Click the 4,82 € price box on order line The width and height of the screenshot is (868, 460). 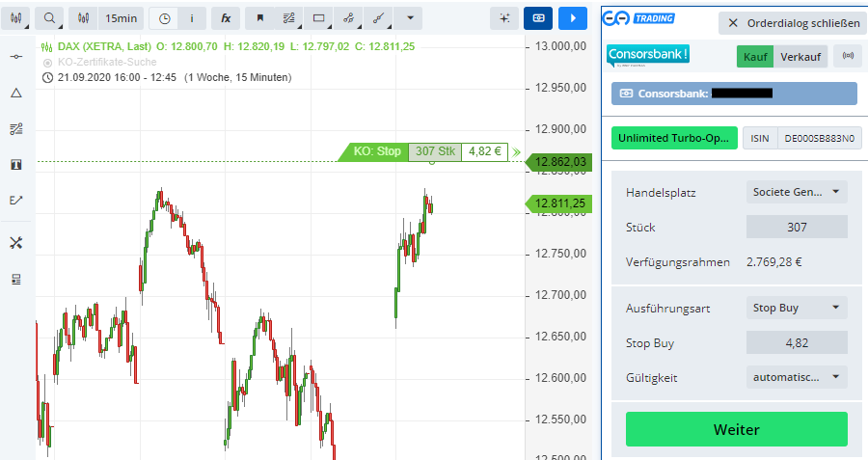coord(484,151)
